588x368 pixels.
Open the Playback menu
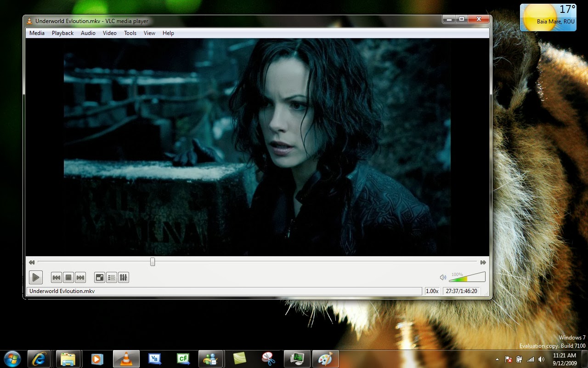click(x=63, y=33)
